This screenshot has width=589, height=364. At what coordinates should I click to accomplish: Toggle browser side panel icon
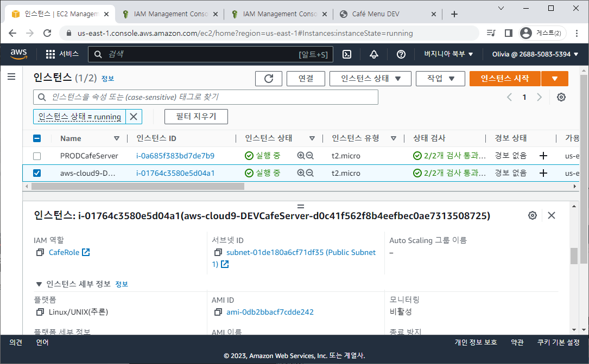point(509,33)
